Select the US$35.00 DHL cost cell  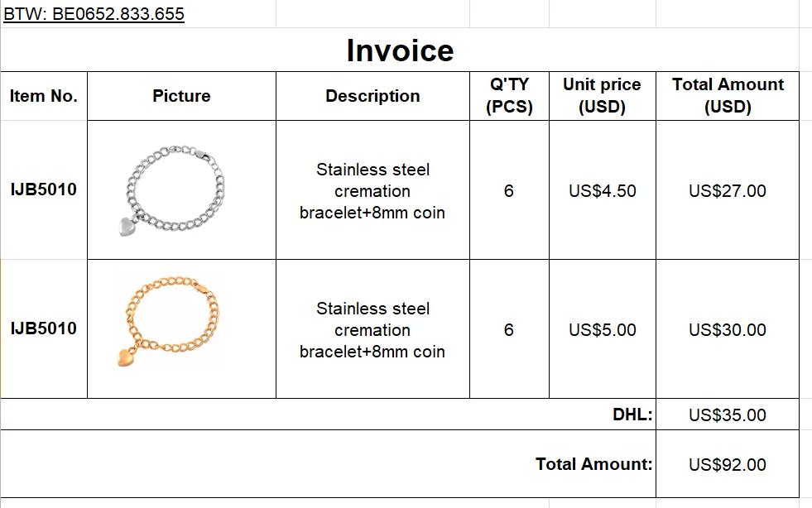coord(728,415)
